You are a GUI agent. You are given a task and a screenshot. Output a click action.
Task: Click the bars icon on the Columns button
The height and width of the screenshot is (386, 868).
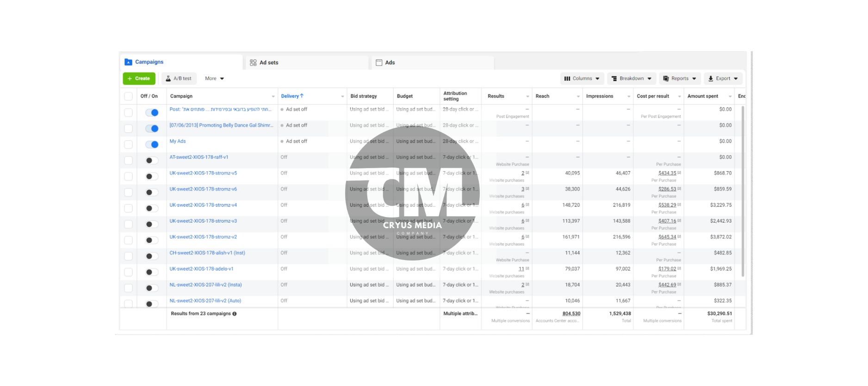(x=567, y=79)
